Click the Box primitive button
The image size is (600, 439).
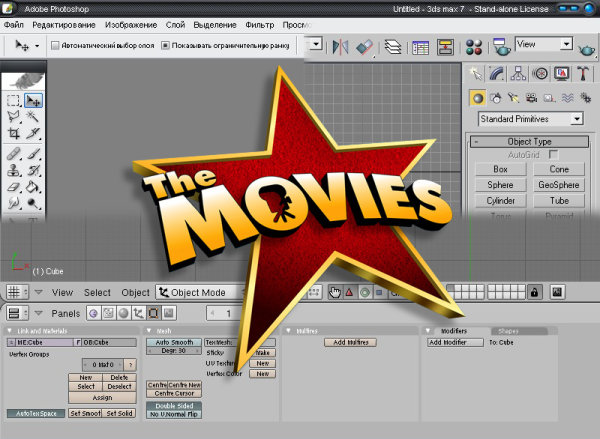click(501, 169)
